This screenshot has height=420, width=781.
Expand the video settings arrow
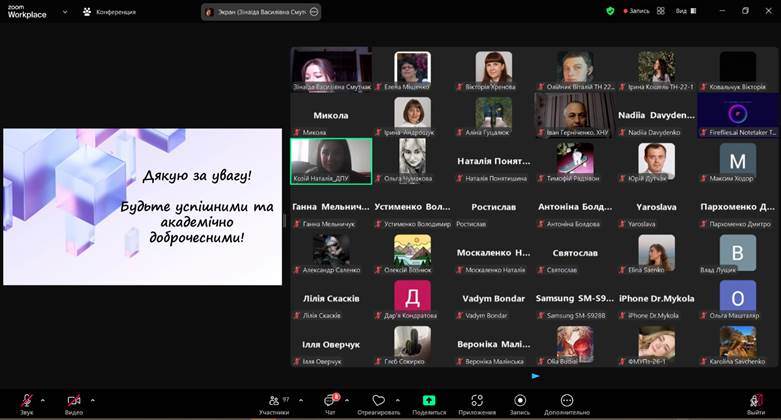pos(93,400)
